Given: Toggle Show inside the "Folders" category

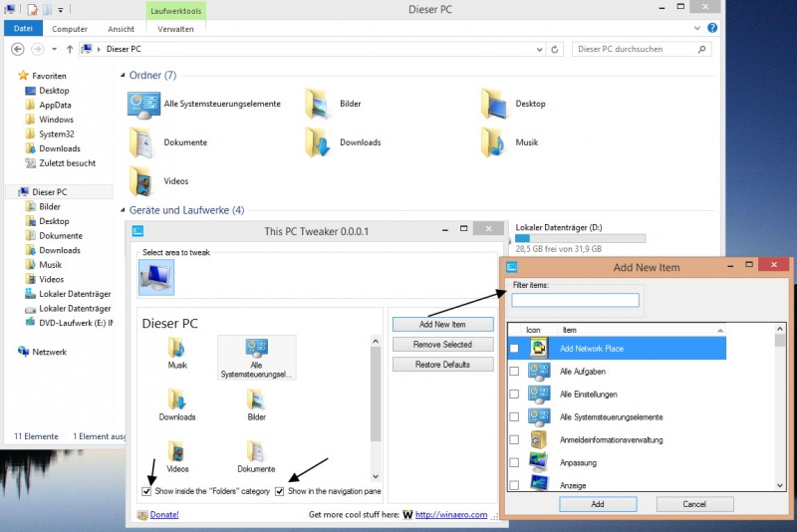Looking at the screenshot, I should pyautogui.click(x=146, y=491).
